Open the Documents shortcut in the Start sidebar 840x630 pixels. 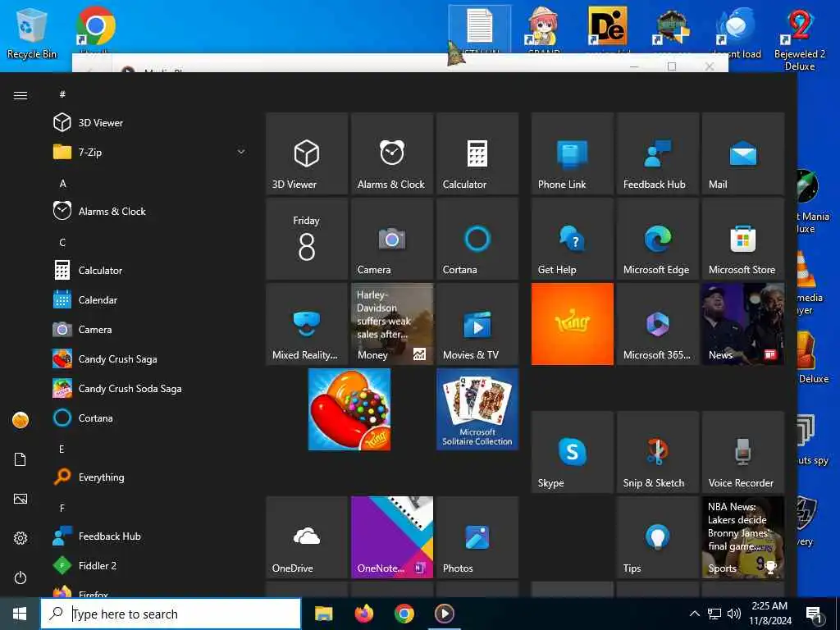(x=21, y=459)
